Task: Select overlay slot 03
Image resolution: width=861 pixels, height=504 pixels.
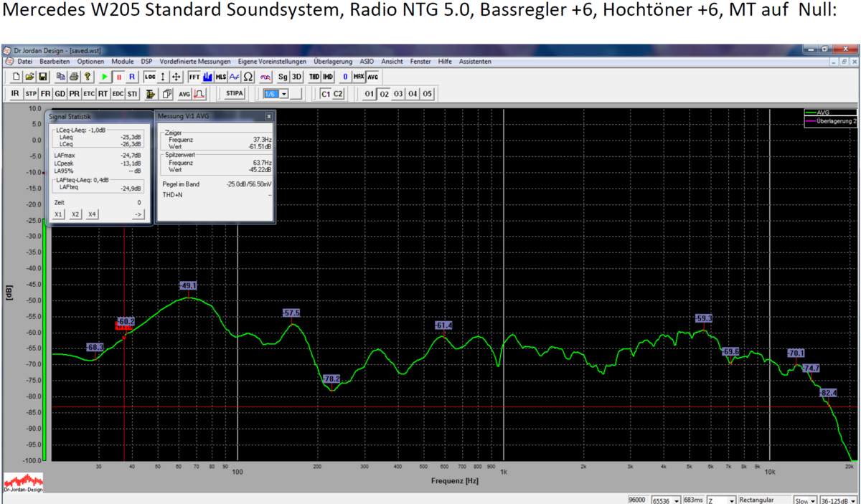Action: click(x=398, y=94)
